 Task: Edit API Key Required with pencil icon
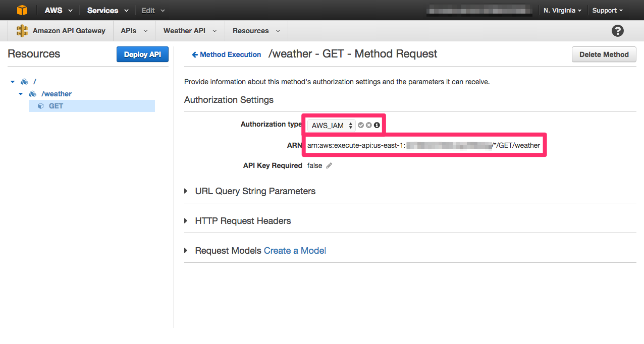click(x=329, y=165)
